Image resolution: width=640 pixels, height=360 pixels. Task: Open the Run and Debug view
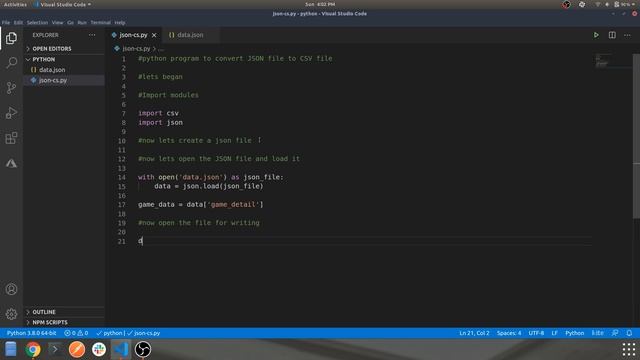[x=11, y=113]
